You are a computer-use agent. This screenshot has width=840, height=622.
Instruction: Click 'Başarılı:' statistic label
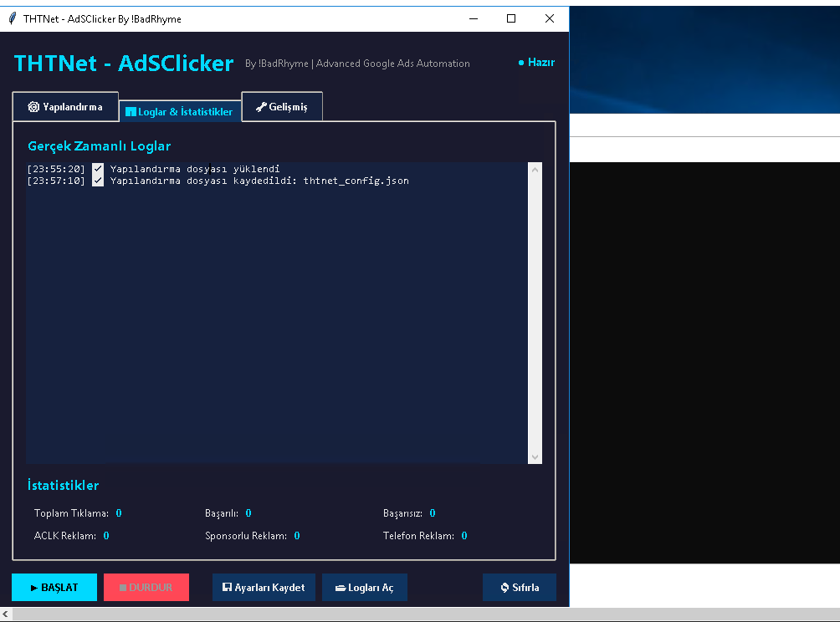[x=221, y=513]
